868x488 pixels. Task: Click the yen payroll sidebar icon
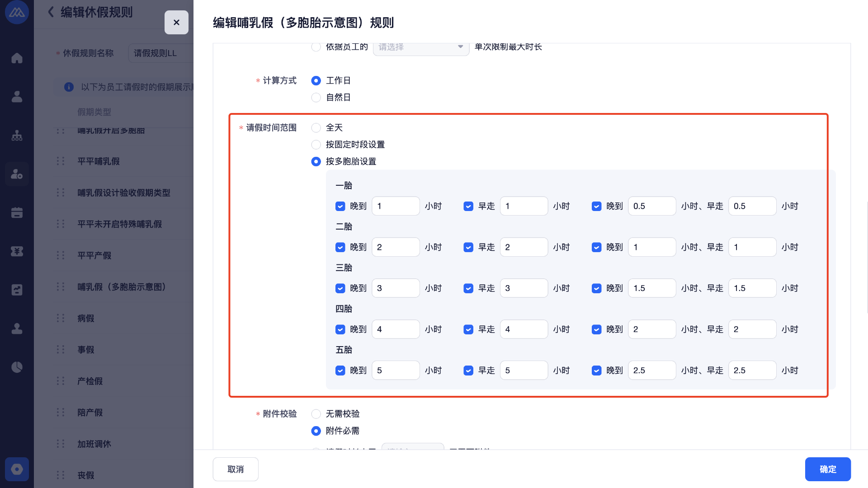point(17,251)
